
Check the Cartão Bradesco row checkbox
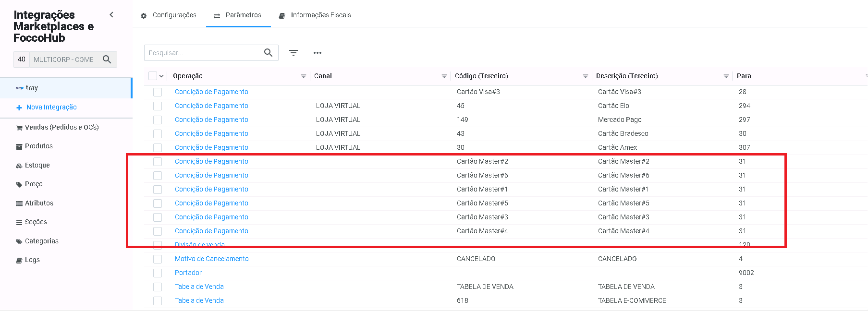coord(158,134)
